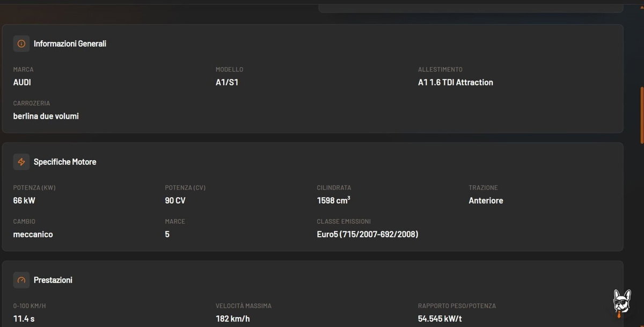Click the 54.545 kW/t ratio value
Image resolution: width=644 pixels, height=327 pixels.
pyautogui.click(x=441, y=318)
